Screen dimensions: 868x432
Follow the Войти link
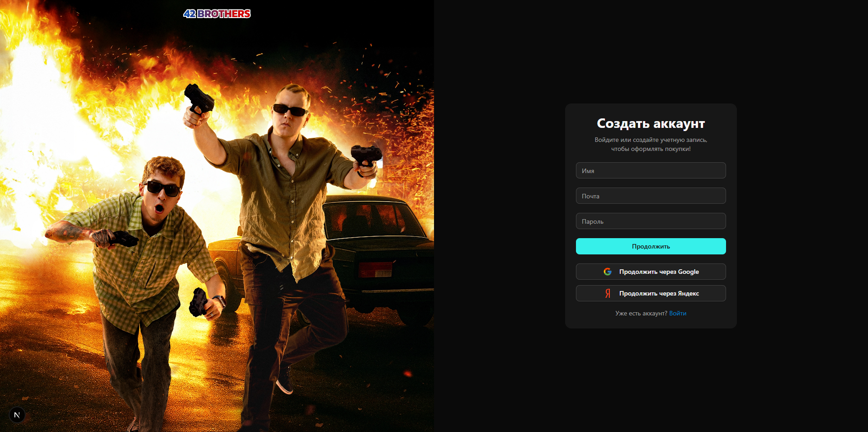coord(677,313)
